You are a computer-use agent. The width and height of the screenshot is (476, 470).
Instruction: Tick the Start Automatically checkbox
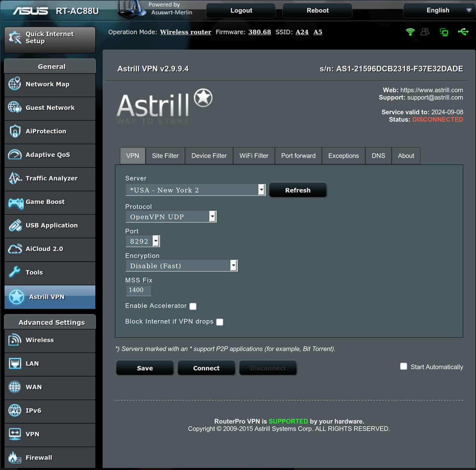pyautogui.click(x=404, y=366)
